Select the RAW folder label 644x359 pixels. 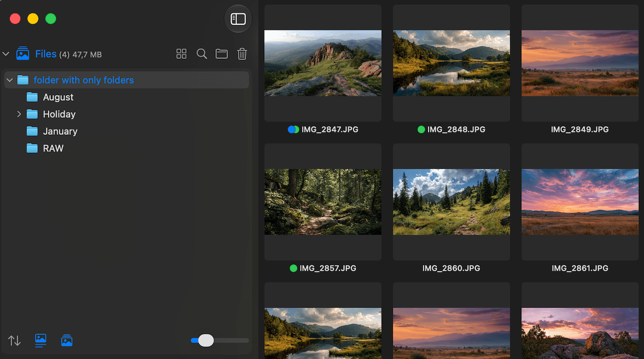point(53,149)
